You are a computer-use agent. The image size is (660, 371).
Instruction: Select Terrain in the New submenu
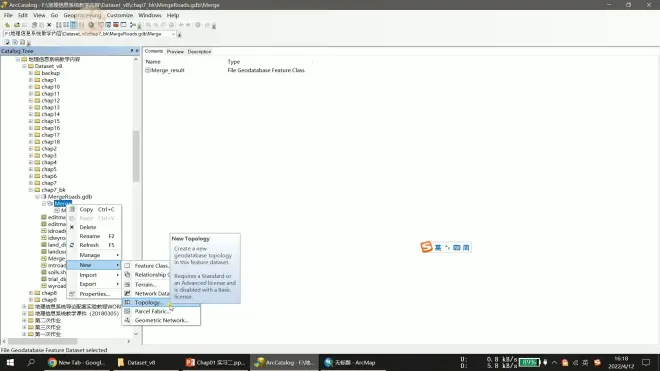[146, 285]
